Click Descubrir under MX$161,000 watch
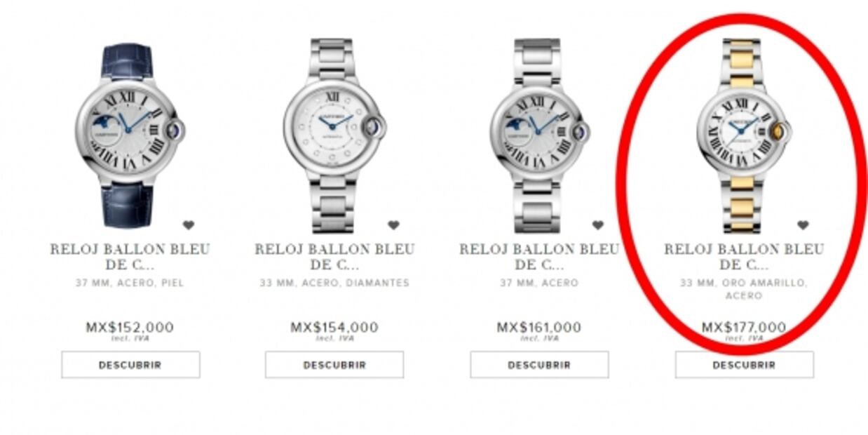 coord(539,365)
